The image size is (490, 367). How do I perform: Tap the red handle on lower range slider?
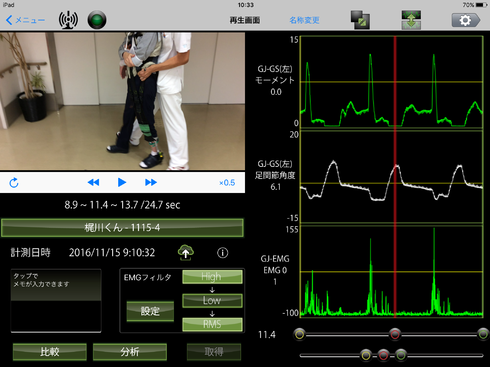(383, 355)
